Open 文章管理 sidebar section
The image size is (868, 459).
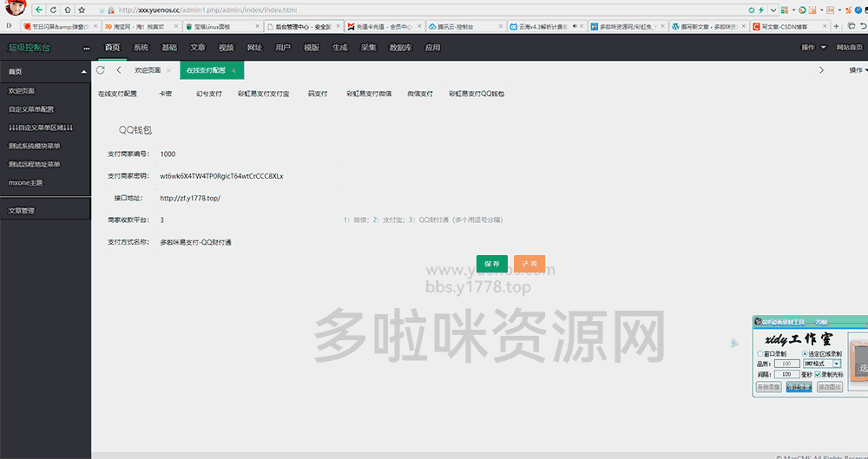(x=45, y=210)
